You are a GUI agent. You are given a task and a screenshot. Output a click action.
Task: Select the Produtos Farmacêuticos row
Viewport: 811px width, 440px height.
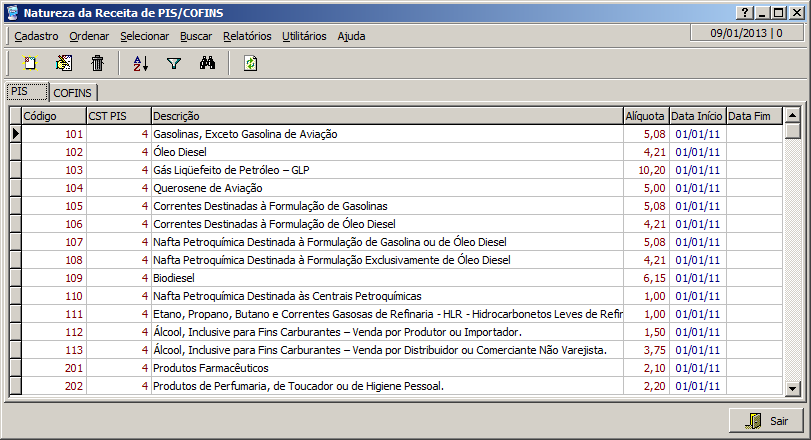385,368
